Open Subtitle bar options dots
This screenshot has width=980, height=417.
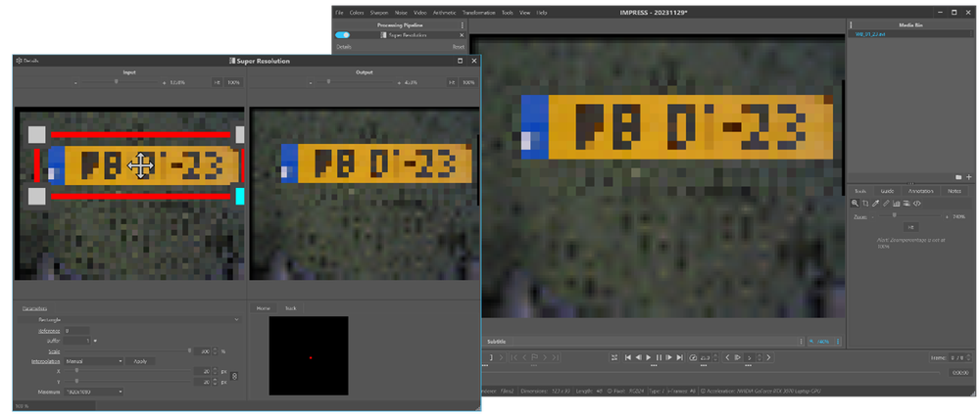(802, 342)
